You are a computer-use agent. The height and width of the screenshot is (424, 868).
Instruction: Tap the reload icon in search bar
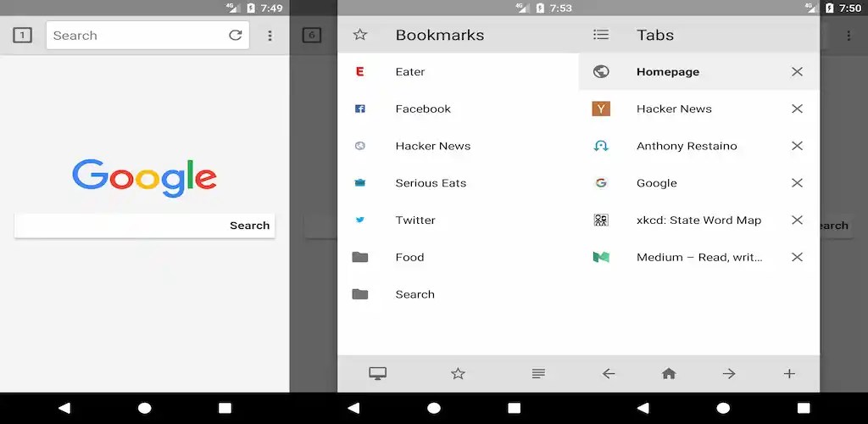coord(236,36)
